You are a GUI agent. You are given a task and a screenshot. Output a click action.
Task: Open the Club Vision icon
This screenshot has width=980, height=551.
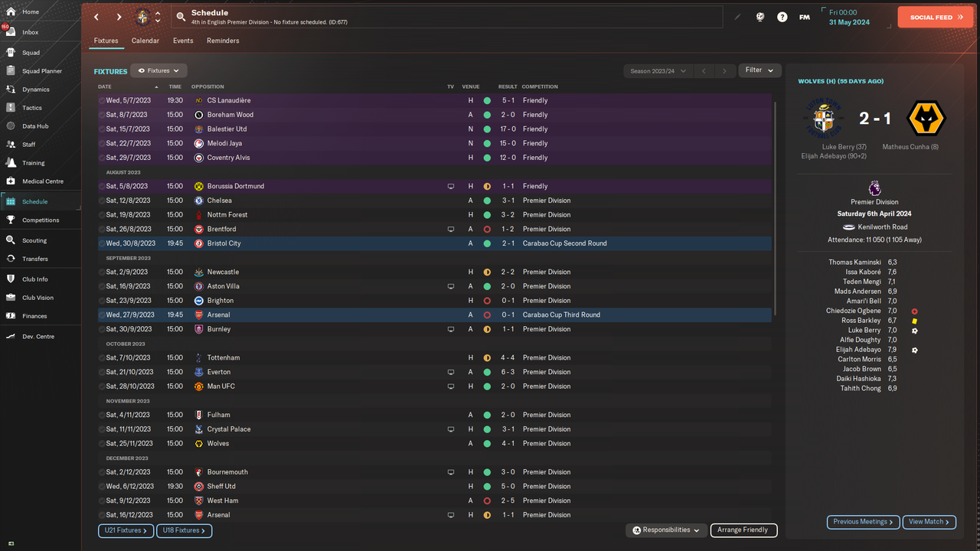click(x=11, y=298)
